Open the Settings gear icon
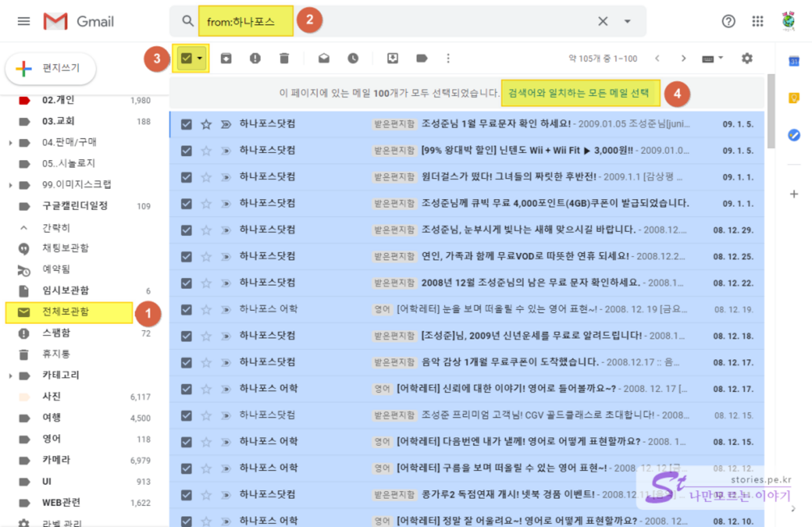 point(747,59)
